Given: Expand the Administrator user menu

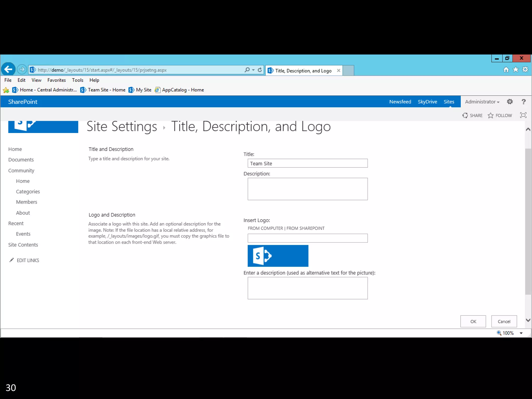Looking at the screenshot, I should coord(482,102).
